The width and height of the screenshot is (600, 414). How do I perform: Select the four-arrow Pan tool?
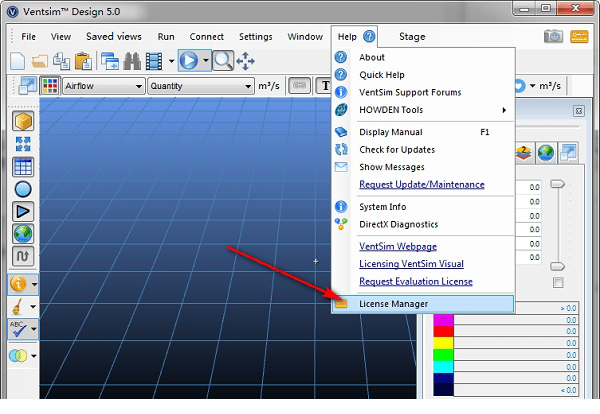pos(245,61)
